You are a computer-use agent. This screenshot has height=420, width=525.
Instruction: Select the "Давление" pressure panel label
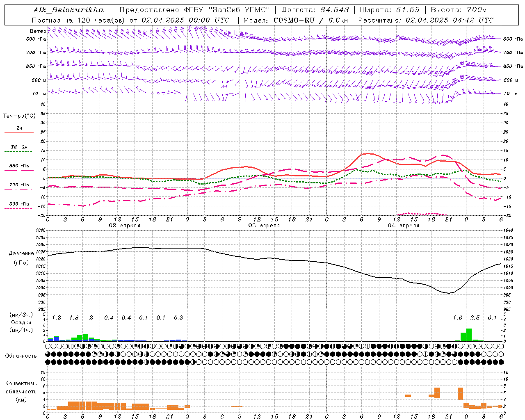point(21,253)
